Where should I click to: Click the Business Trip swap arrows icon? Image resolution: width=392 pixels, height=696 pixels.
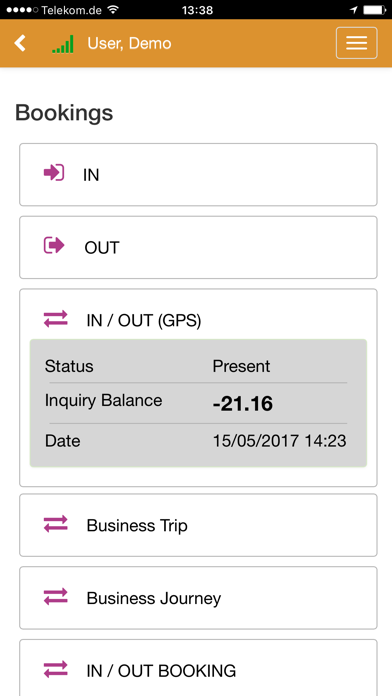click(x=55, y=524)
